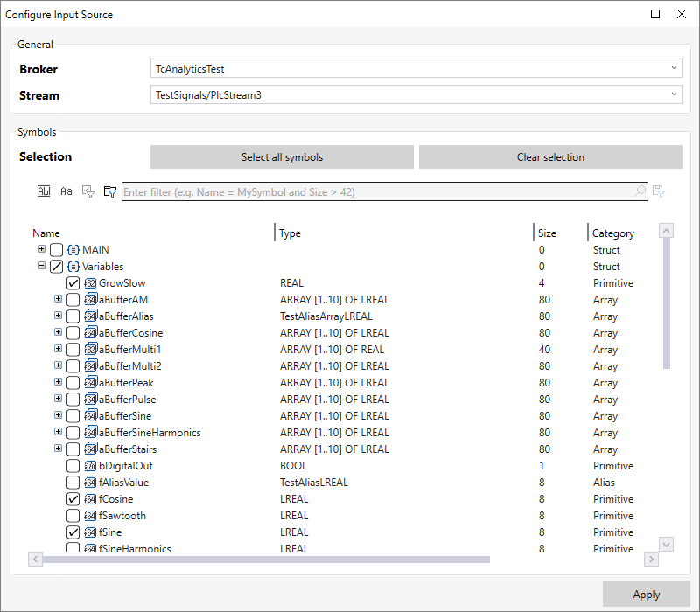Click the 64-bit icon of fCosine
Viewport: 700px width, 612px height.
coord(90,499)
